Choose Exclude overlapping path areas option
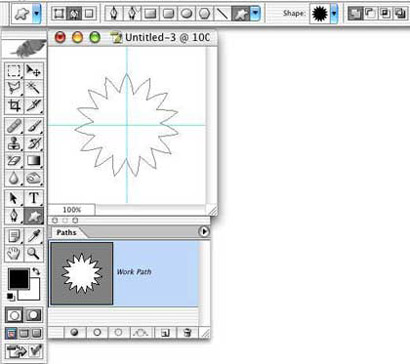 coord(400,13)
